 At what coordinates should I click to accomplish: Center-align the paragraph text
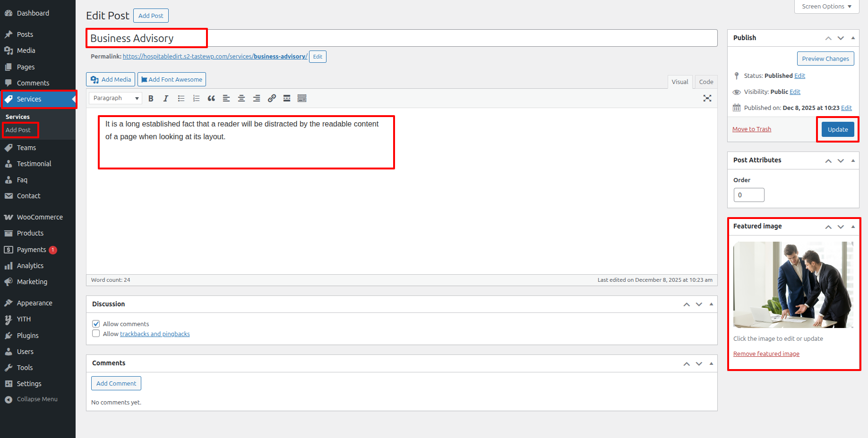(241, 98)
